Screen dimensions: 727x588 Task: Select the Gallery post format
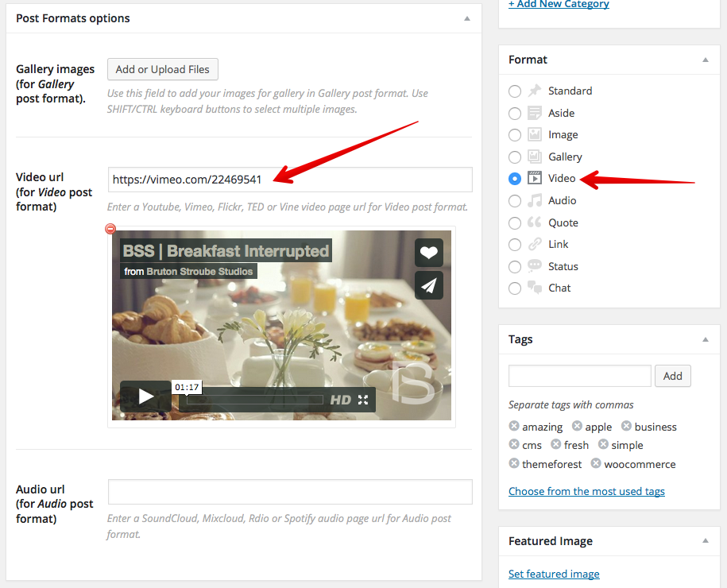click(515, 157)
